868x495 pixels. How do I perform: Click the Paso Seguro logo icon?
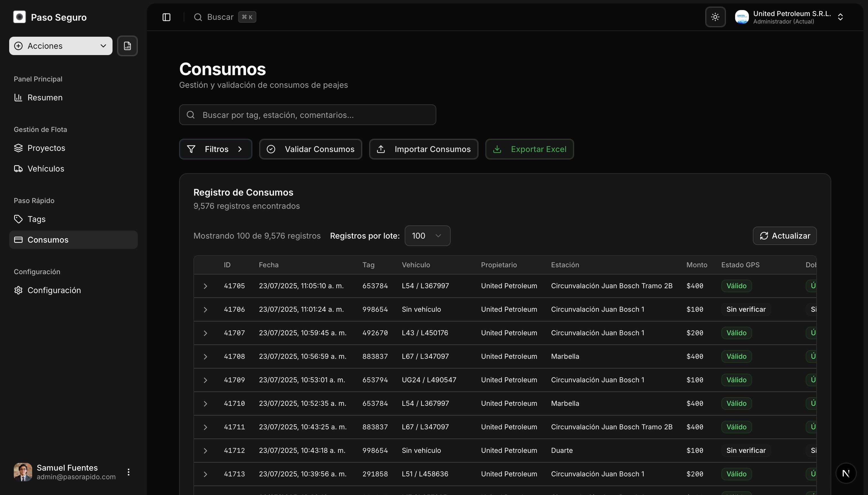[x=20, y=17]
